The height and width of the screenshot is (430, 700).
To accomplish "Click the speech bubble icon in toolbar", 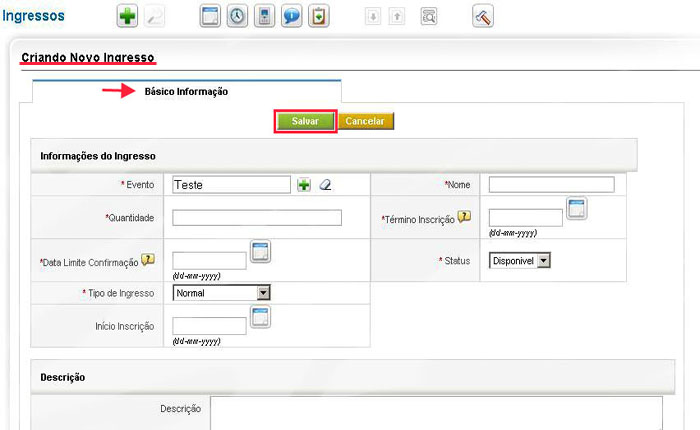I will (x=291, y=17).
